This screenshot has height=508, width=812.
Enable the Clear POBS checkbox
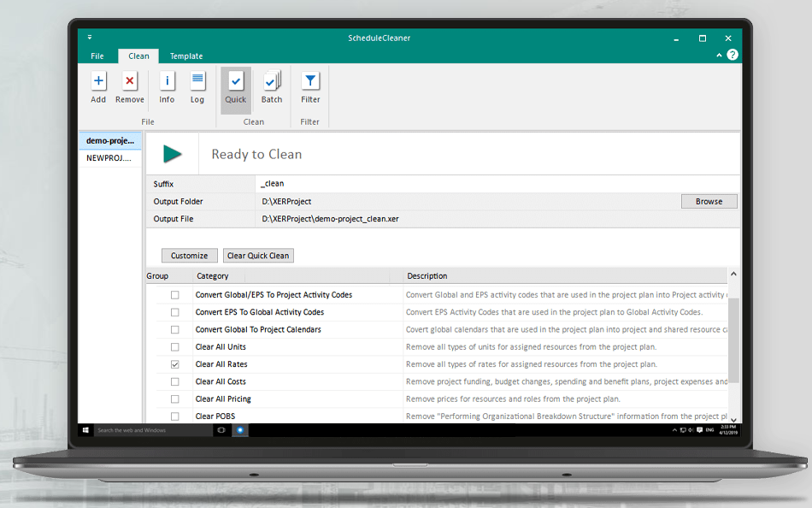point(175,416)
